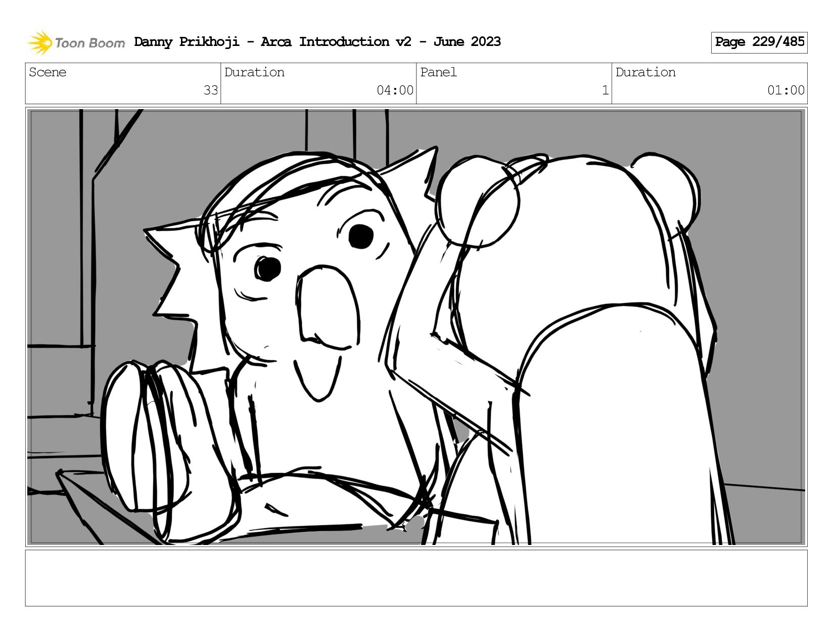Click the scene duration value '04:00'
Screen dimensions: 834x644
point(395,90)
